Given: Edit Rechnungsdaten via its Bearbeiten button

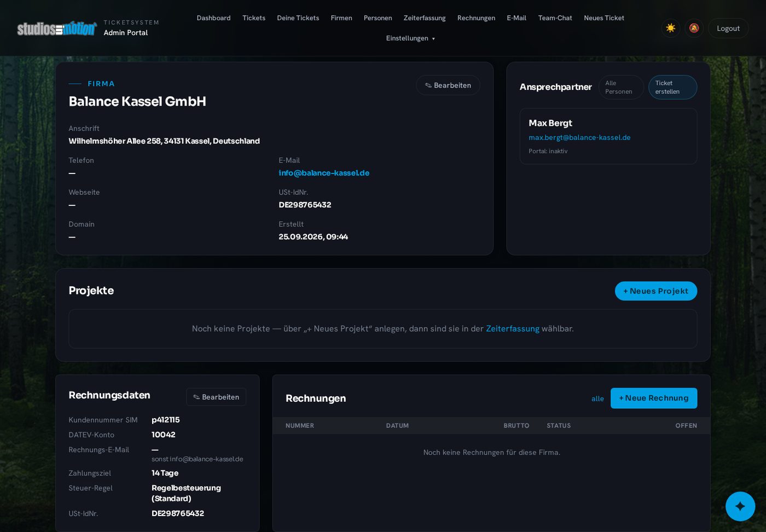Looking at the screenshot, I should pos(216,397).
